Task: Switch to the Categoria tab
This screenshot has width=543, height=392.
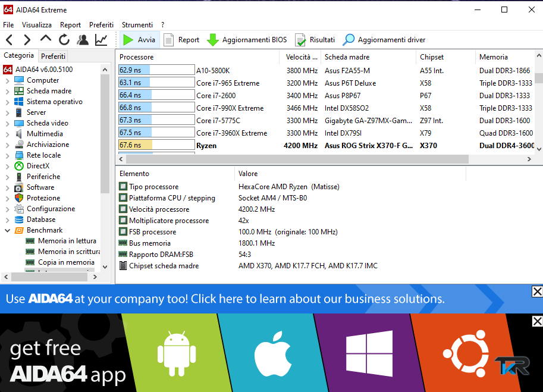Action: click(x=18, y=55)
